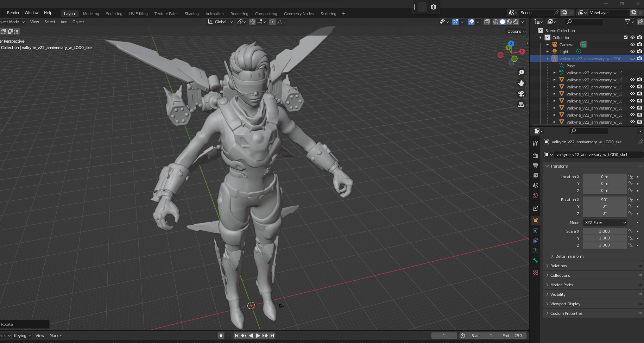Open the Output properties tab
This screenshot has width=644, height=343.
[x=535, y=166]
